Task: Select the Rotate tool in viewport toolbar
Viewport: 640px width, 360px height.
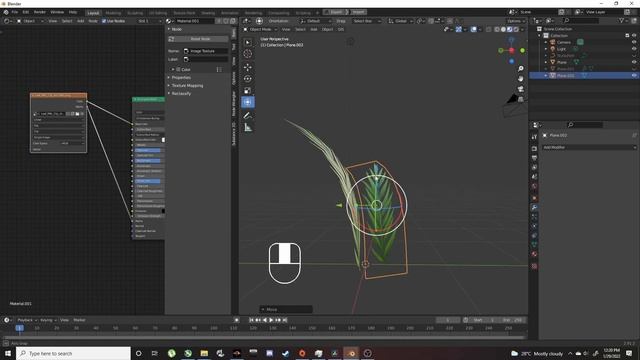Action: [x=248, y=79]
